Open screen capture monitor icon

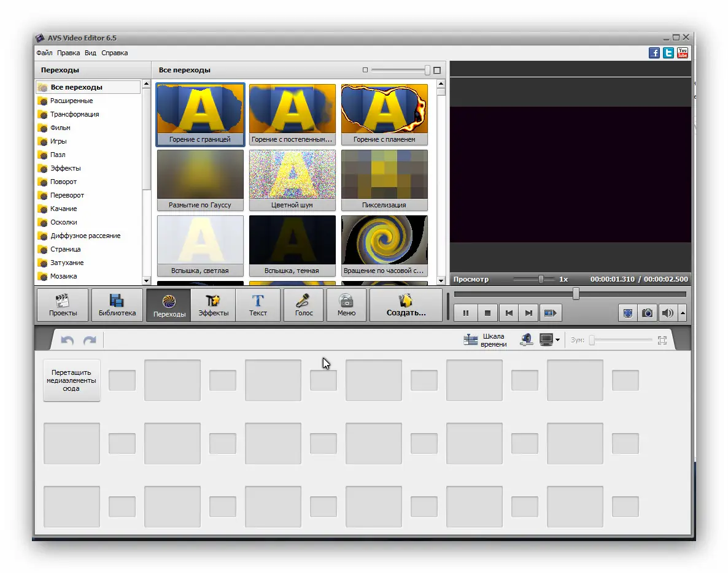click(x=546, y=340)
